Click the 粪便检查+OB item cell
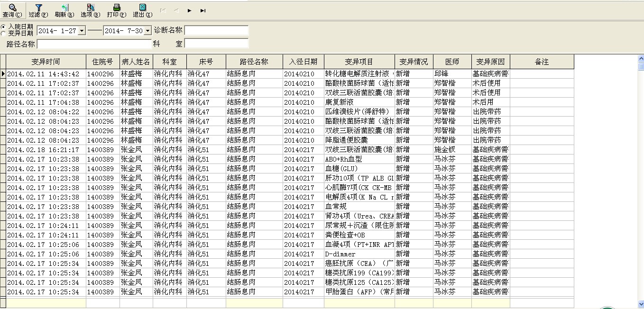 [x=359, y=235]
